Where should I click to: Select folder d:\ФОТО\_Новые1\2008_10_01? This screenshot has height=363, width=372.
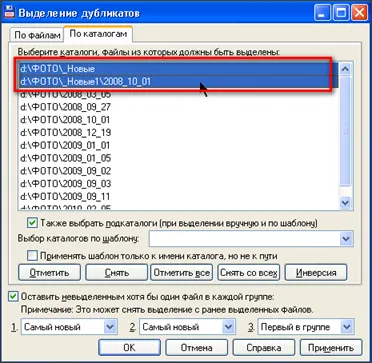[x=179, y=81]
